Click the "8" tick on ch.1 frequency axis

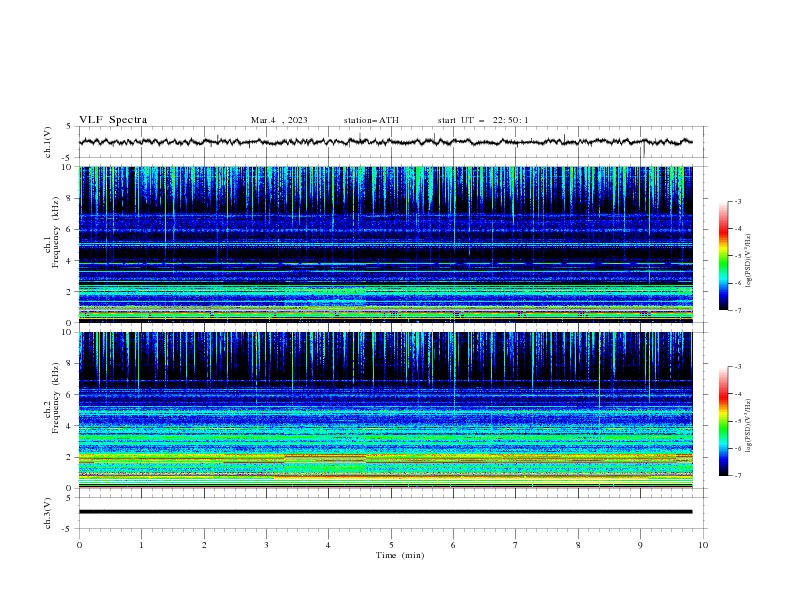[x=69, y=198]
